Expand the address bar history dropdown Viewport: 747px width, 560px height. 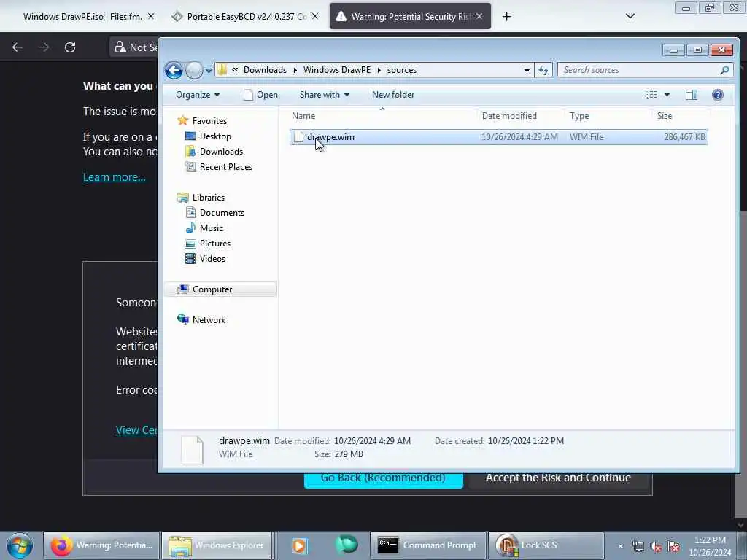click(527, 71)
